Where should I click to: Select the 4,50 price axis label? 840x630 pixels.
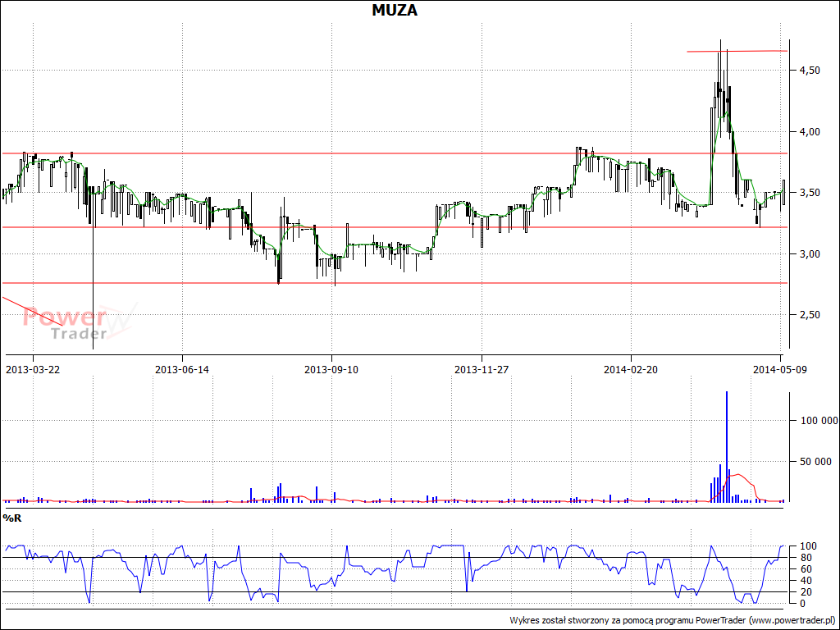(x=809, y=71)
